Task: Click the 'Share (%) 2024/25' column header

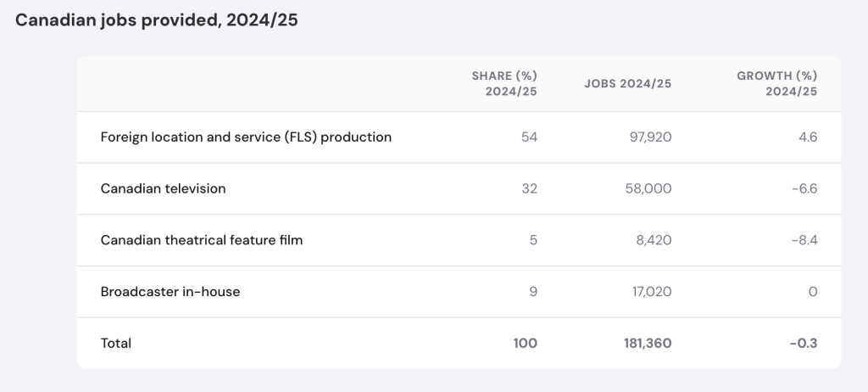Action: pos(504,83)
